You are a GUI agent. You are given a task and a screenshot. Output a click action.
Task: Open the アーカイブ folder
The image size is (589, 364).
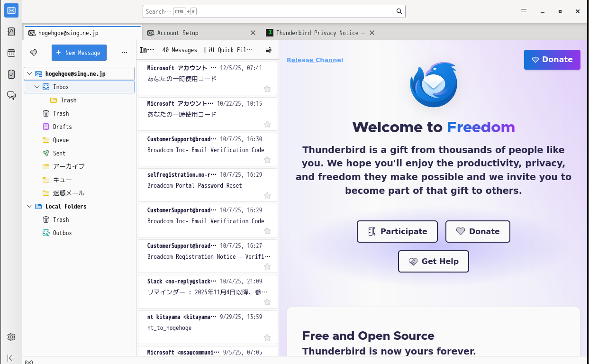[79, 166]
